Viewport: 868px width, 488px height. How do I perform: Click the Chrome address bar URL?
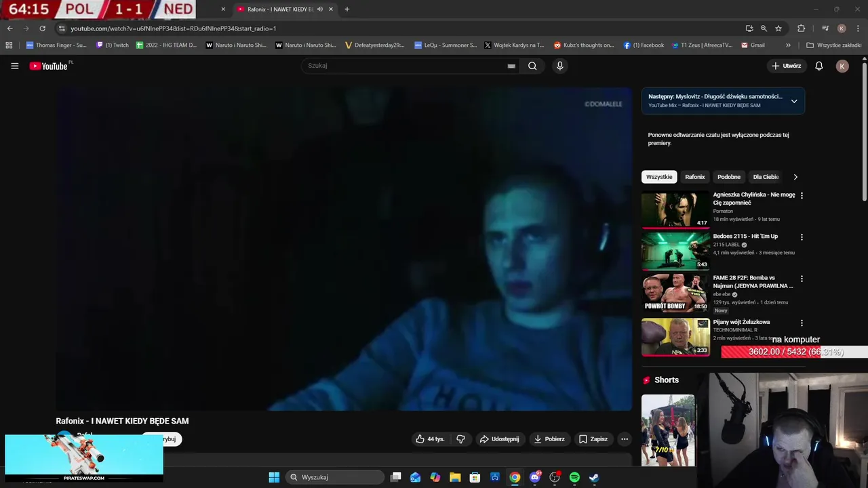tap(173, 28)
